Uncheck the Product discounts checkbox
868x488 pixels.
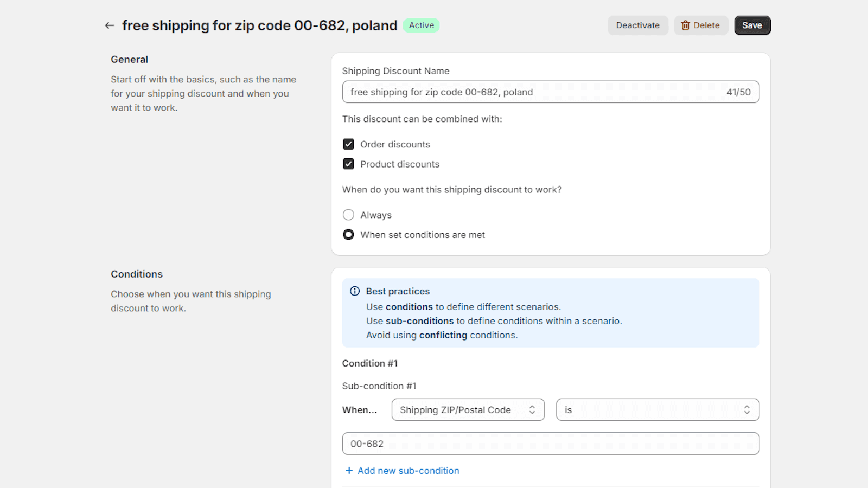click(348, 164)
